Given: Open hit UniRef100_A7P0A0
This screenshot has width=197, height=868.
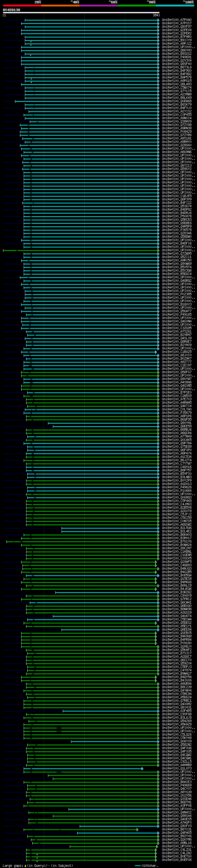Looking at the screenshot, I should tap(176, 20).
